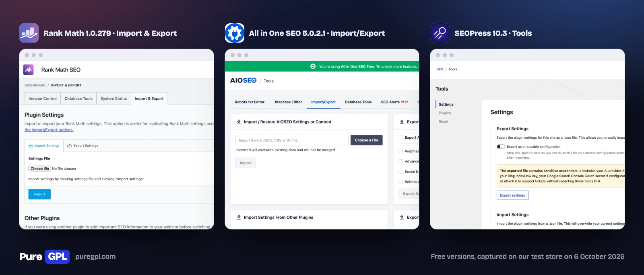Check the Robots.txt export checkbox
Viewport: 644px width, 275px height.
pyautogui.click(x=400, y=182)
